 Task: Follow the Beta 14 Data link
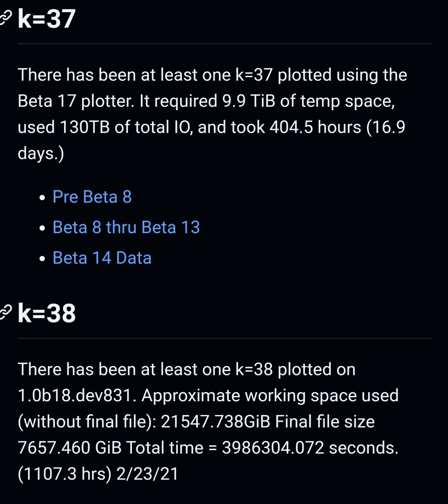coord(102,258)
